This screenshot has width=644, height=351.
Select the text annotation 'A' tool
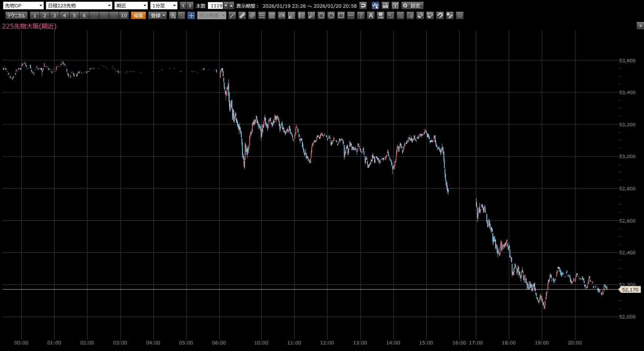tap(371, 15)
